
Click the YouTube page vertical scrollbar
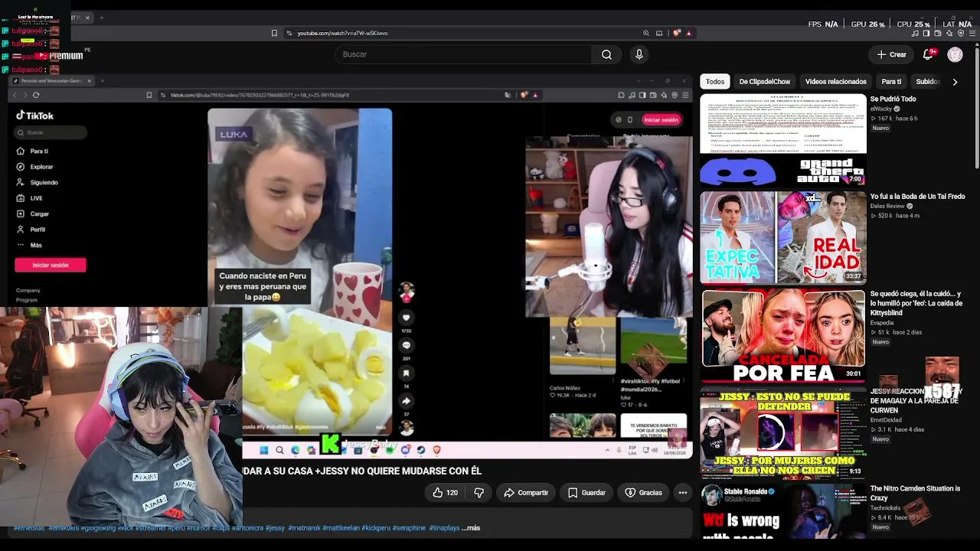click(976, 107)
